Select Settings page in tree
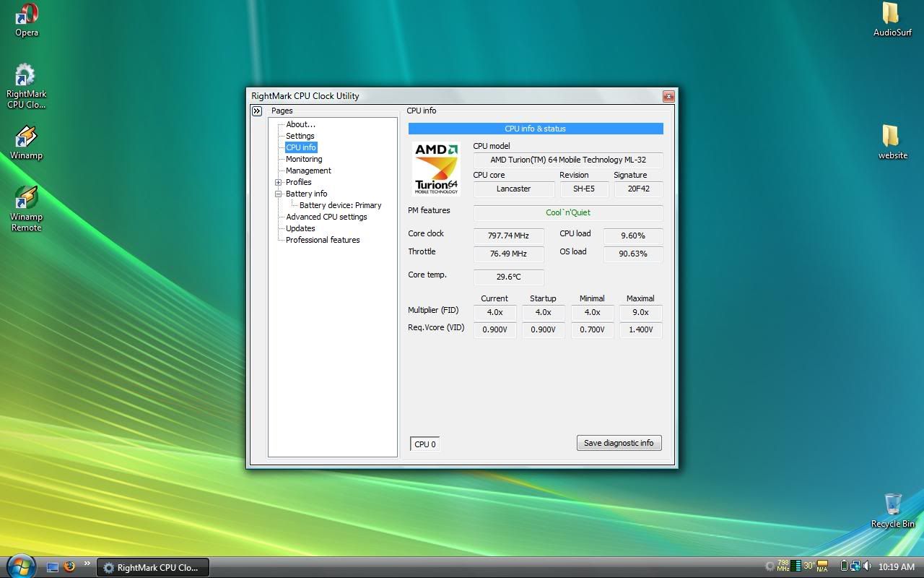This screenshot has height=578, width=924. [300, 136]
